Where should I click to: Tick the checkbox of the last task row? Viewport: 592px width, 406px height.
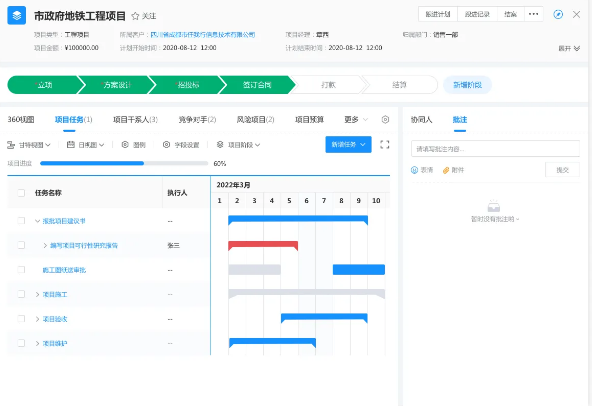[x=21, y=343]
